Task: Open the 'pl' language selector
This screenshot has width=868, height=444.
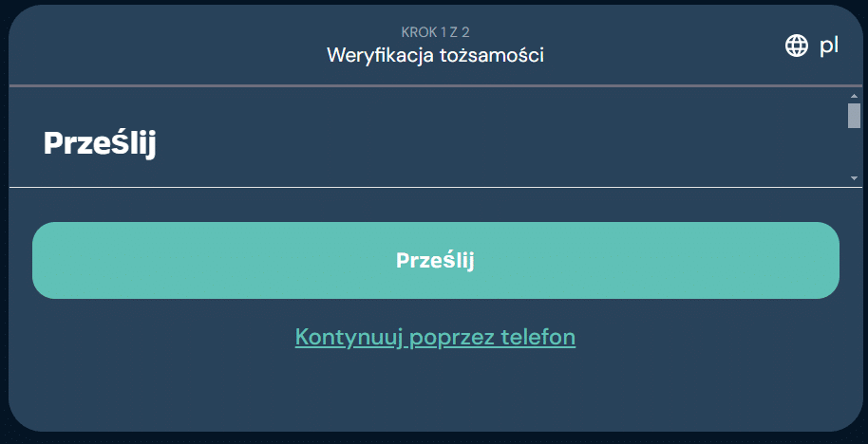Action: (x=828, y=46)
